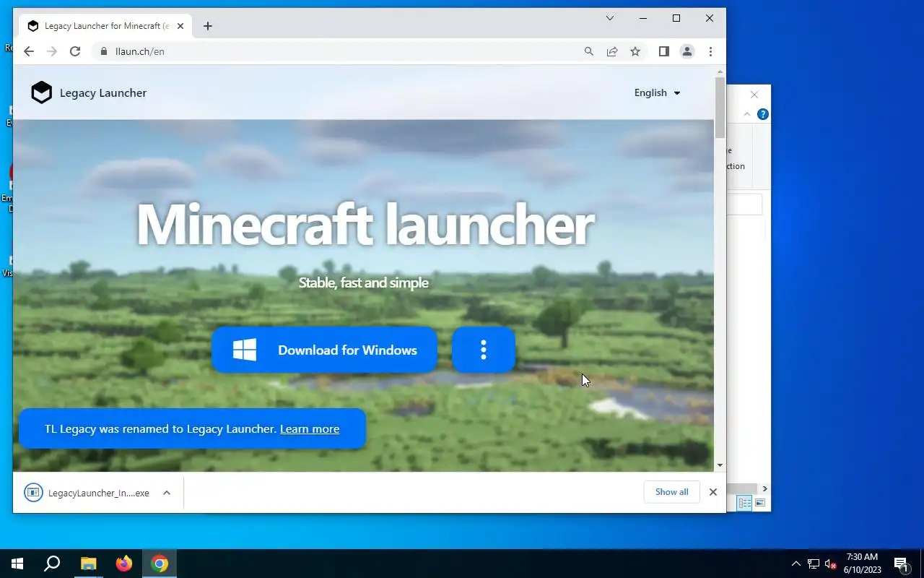Image resolution: width=924 pixels, height=578 pixels.
Task: Share this page icon
Action: 612,51
